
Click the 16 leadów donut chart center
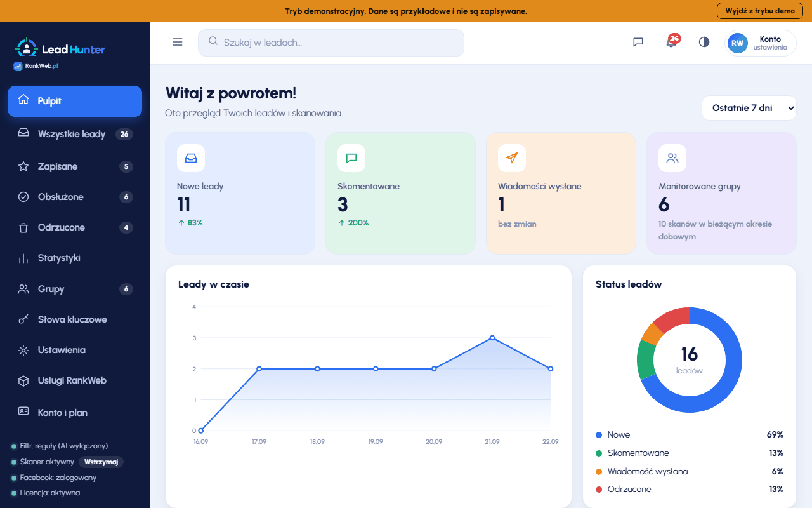(690, 359)
